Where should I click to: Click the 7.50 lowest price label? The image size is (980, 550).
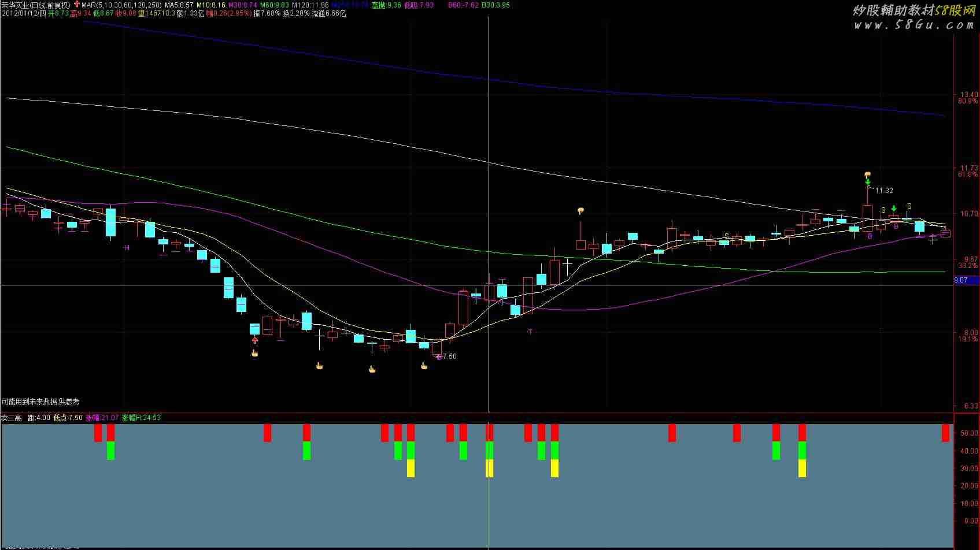(x=449, y=356)
